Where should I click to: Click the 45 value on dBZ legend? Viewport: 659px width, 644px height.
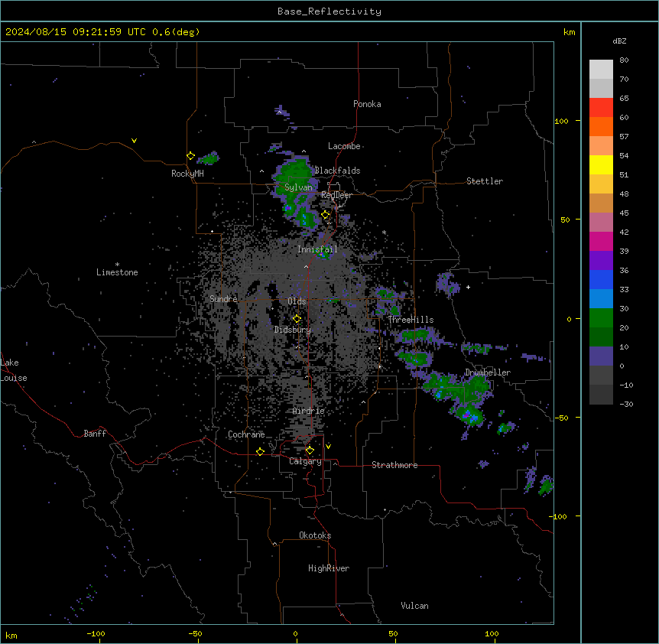click(624, 213)
